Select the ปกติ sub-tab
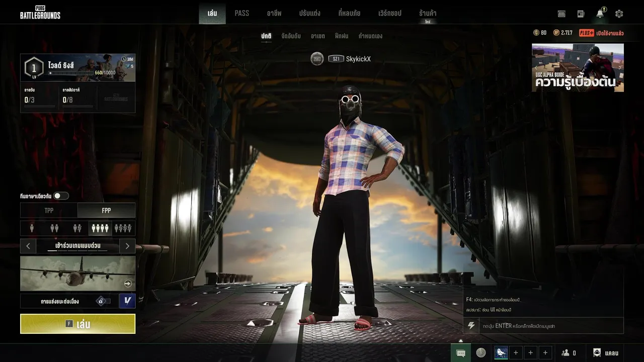This screenshot has height=362, width=644. (x=266, y=36)
